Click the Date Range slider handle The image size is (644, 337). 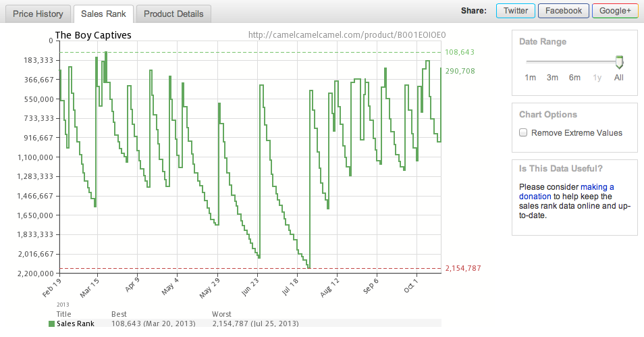pyautogui.click(x=619, y=62)
